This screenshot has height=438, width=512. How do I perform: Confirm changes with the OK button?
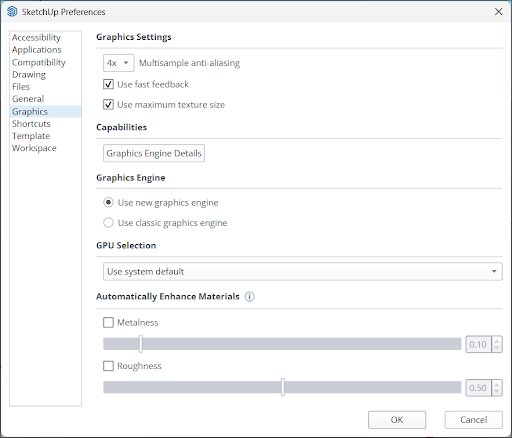[x=397, y=420]
